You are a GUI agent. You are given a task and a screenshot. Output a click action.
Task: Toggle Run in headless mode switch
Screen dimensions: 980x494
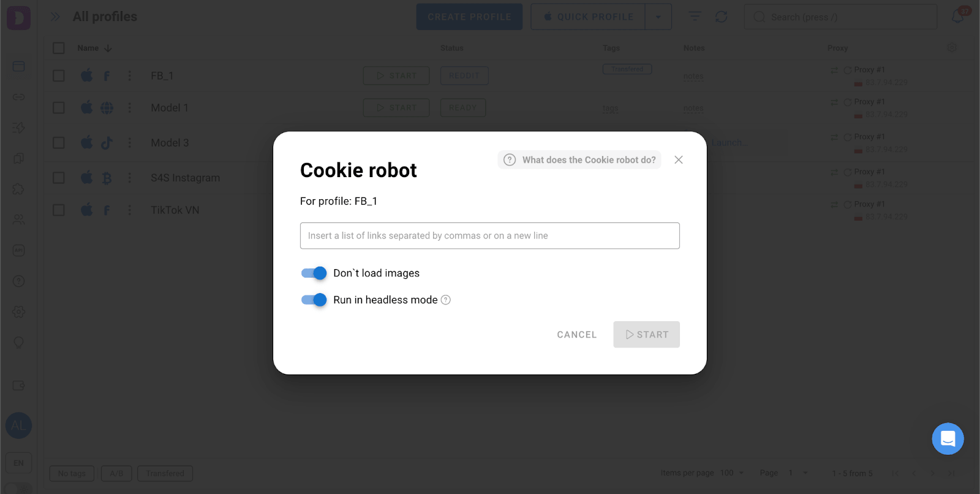tap(314, 300)
